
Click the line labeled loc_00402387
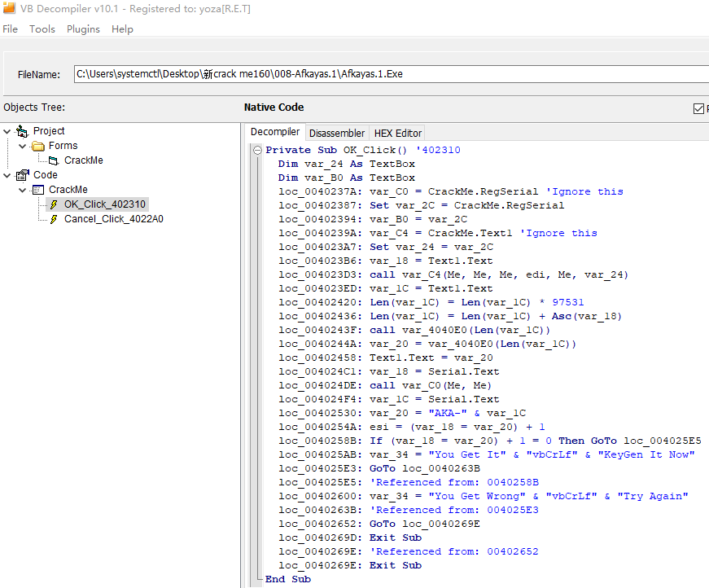point(422,205)
